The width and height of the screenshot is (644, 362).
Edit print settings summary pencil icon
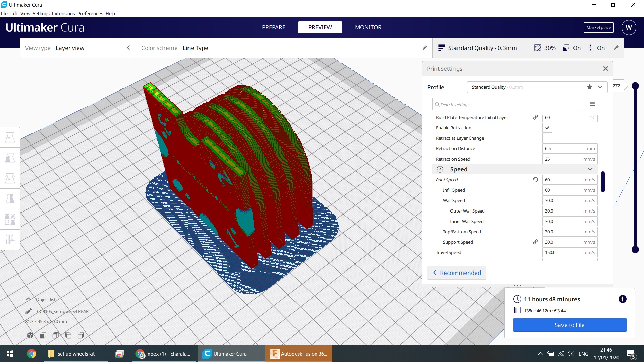point(616,48)
